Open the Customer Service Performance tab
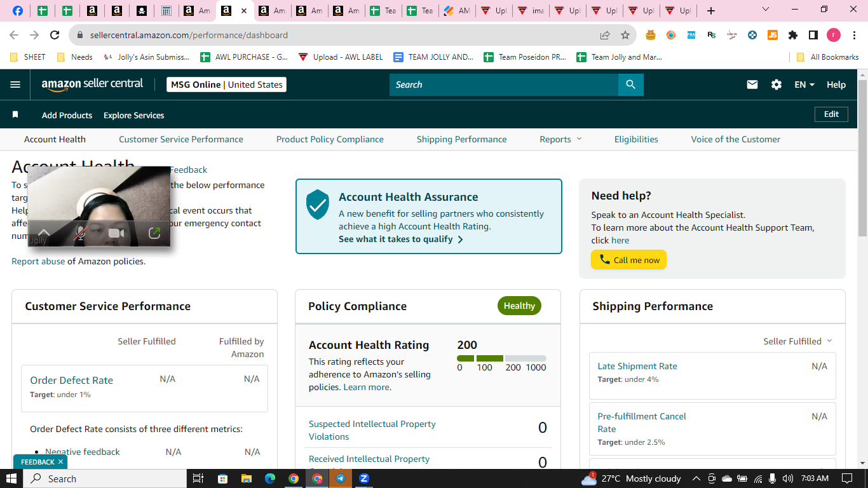This screenshot has height=488, width=868. tap(181, 139)
